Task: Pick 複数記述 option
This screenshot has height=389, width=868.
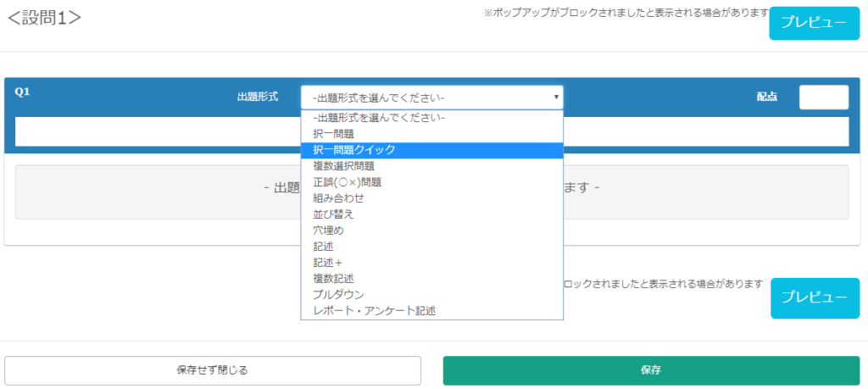Action: tap(431, 278)
